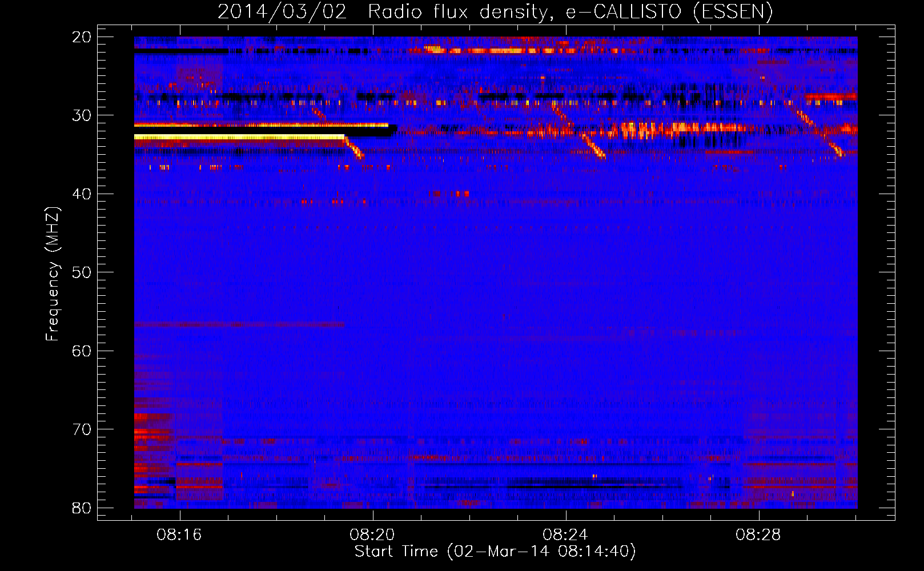Click the 08:20 time tick label

[372, 535]
